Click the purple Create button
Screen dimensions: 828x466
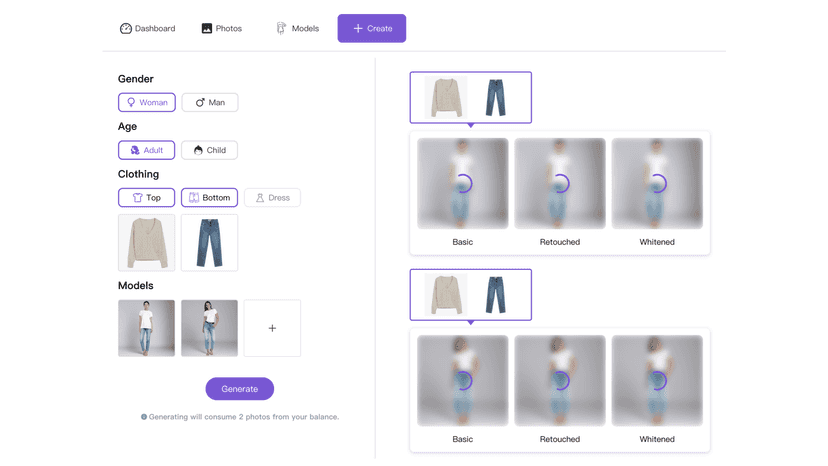[x=372, y=29]
